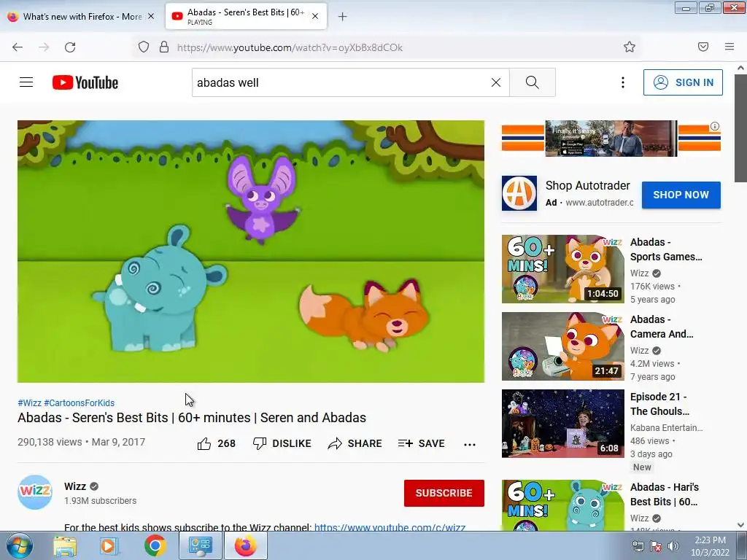Open Abadas Hari's Best Bits thumbnail
Viewport: 747px width, 560px height.
[562, 505]
